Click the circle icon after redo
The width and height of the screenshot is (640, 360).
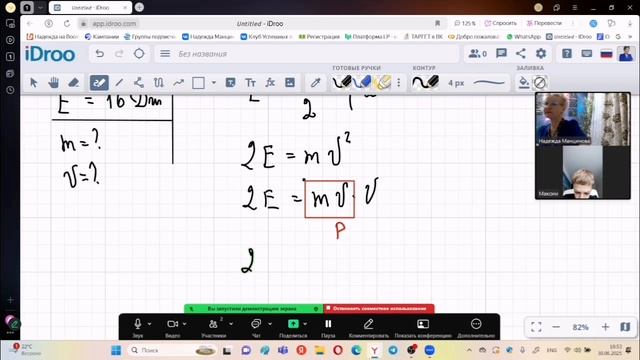139,54
